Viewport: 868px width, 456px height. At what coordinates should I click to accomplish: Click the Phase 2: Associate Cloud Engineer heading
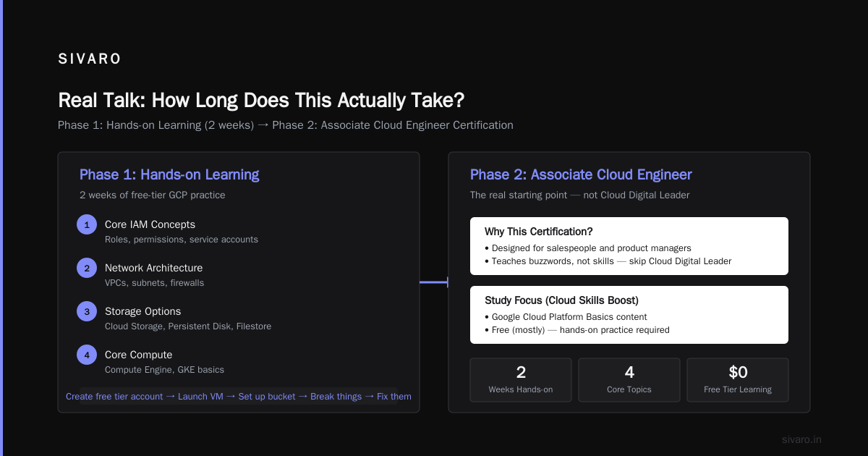[581, 174]
